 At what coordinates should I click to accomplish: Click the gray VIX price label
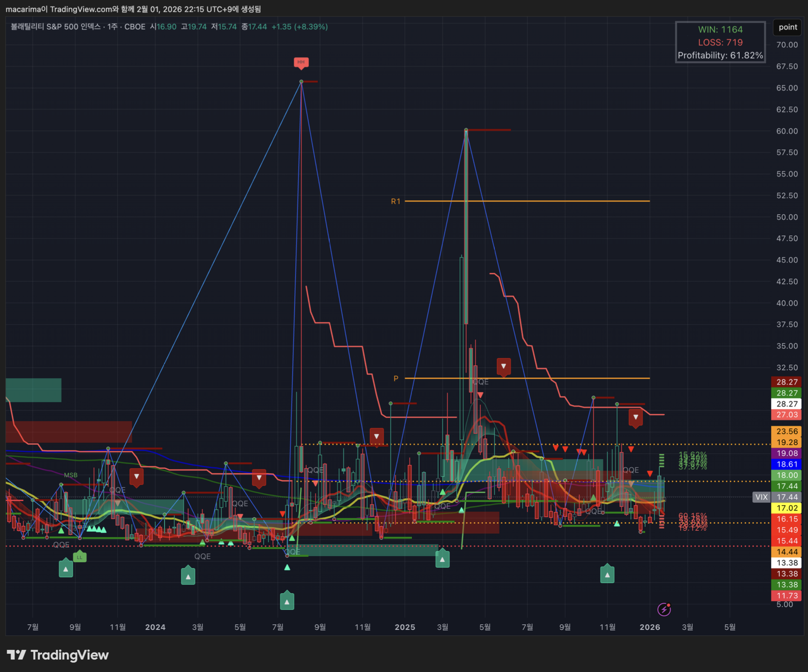761,497
